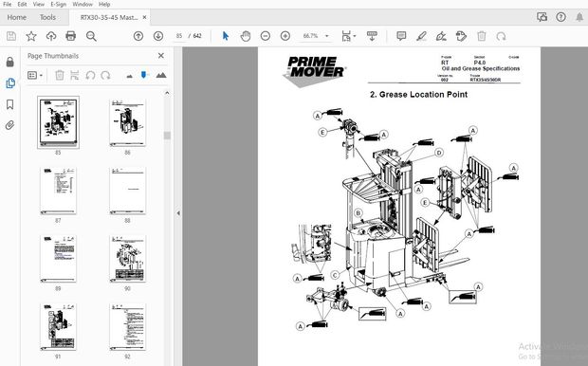Click the thumbnails panel scroll up arrow
The height and width of the screenshot is (366, 588).
tap(167, 93)
